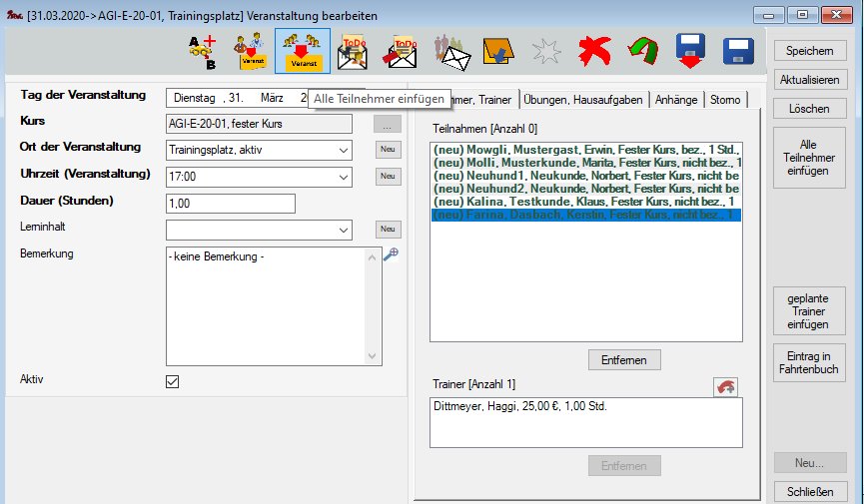Click the magnifier icon beside Bemerkung field

[391, 254]
